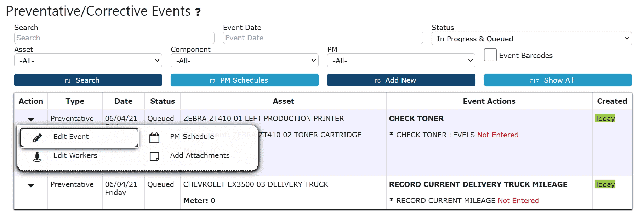Toggle the Event Barcodes checkbox
The height and width of the screenshot is (217, 644).
click(x=490, y=55)
